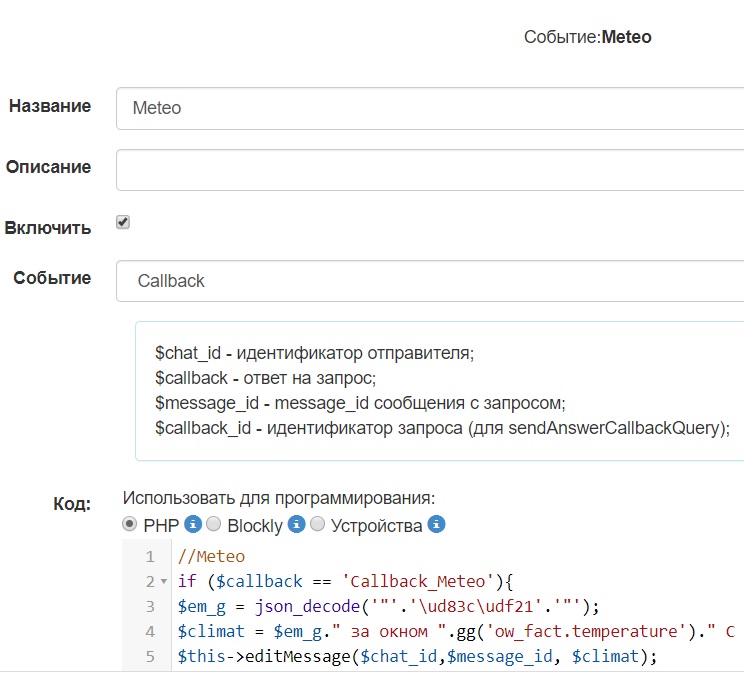744x678 pixels.
Task: Toggle the Включить checkbox
Action: tap(123, 222)
